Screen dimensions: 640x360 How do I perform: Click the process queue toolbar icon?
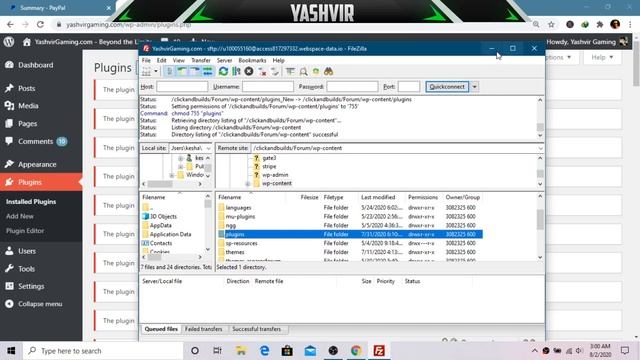[x=236, y=71]
